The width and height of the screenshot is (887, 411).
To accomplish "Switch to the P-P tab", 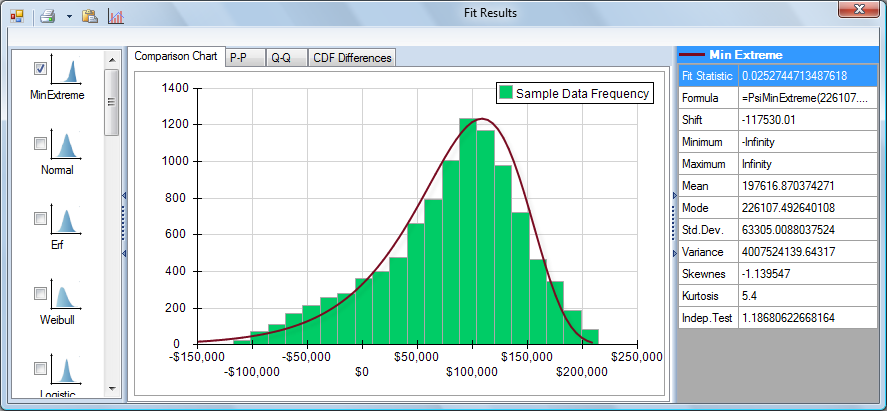I will pyautogui.click(x=239, y=57).
